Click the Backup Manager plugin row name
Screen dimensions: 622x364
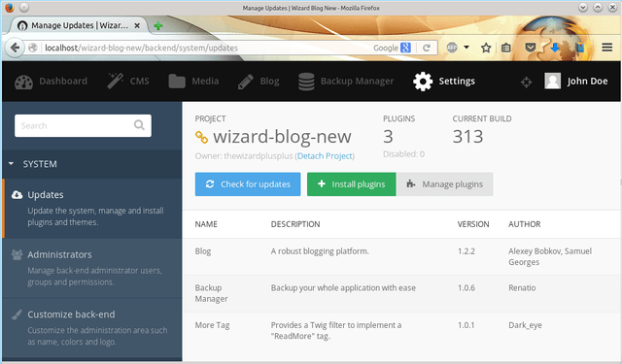(212, 293)
